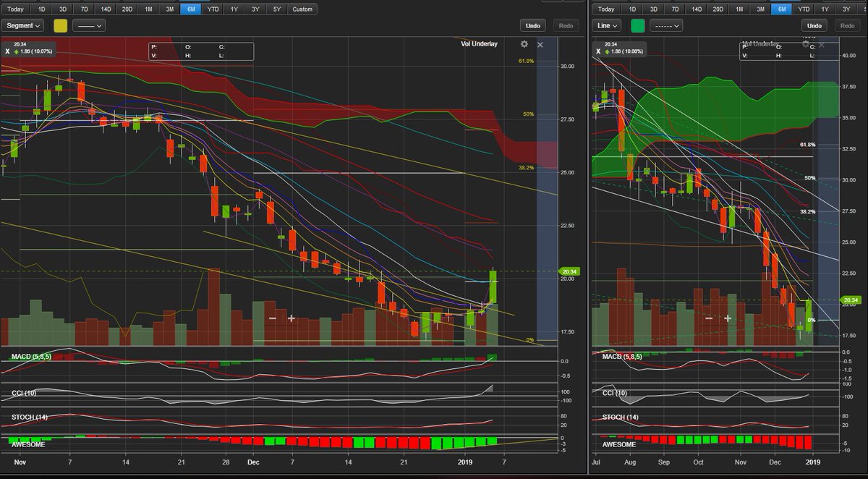Open the Segment drawing tool dropdown
The height and width of the screenshot is (479, 868).
(22, 25)
